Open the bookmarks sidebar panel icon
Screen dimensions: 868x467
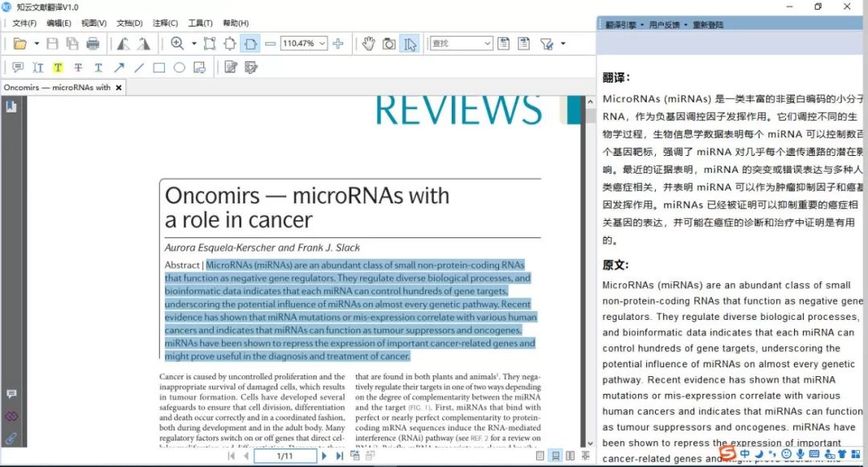(x=11, y=105)
